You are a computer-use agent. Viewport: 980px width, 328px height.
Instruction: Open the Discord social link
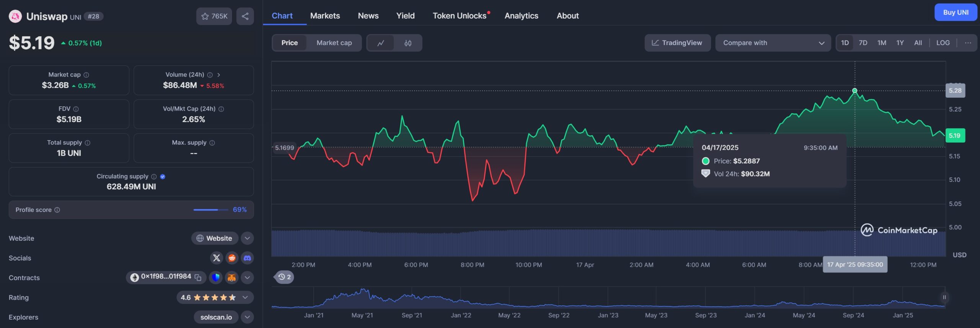(247, 258)
